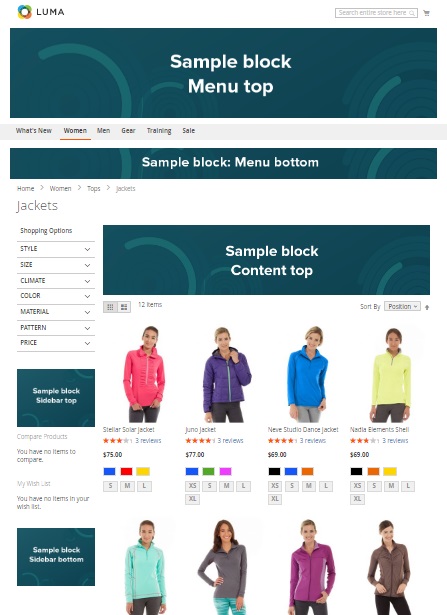Click the Luma logo
The width and height of the screenshot is (447, 615).
click(41, 12)
